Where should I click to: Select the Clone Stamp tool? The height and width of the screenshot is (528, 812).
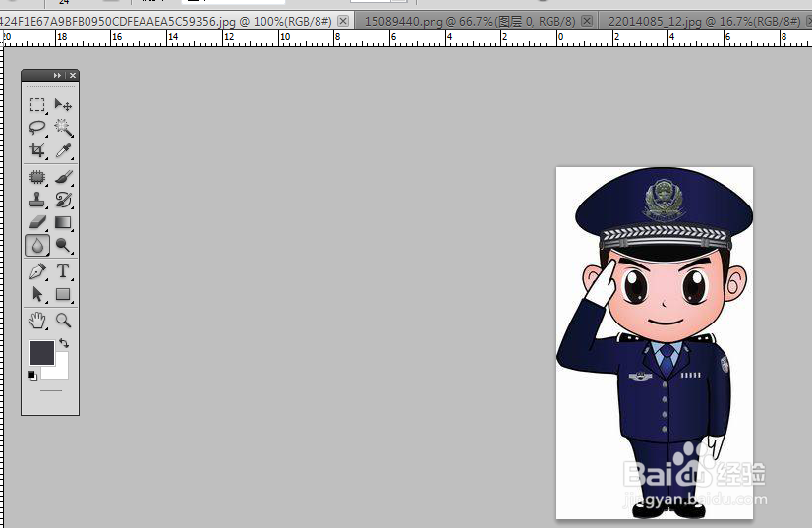tap(37, 200)
